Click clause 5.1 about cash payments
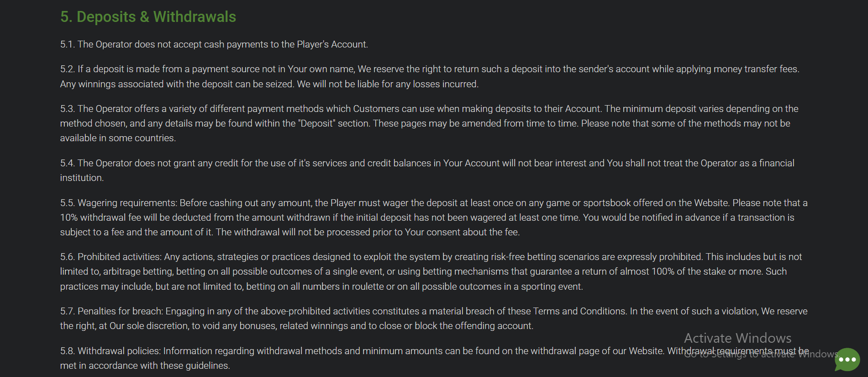This screenshot has width=868, height=377. pyautogui.click(x=214, y=44)
